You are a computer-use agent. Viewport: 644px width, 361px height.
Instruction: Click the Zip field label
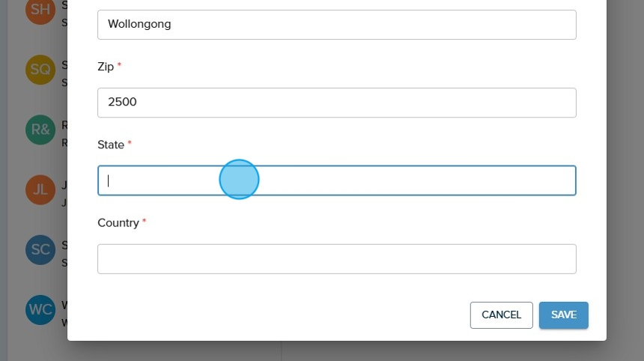[106, 67]
